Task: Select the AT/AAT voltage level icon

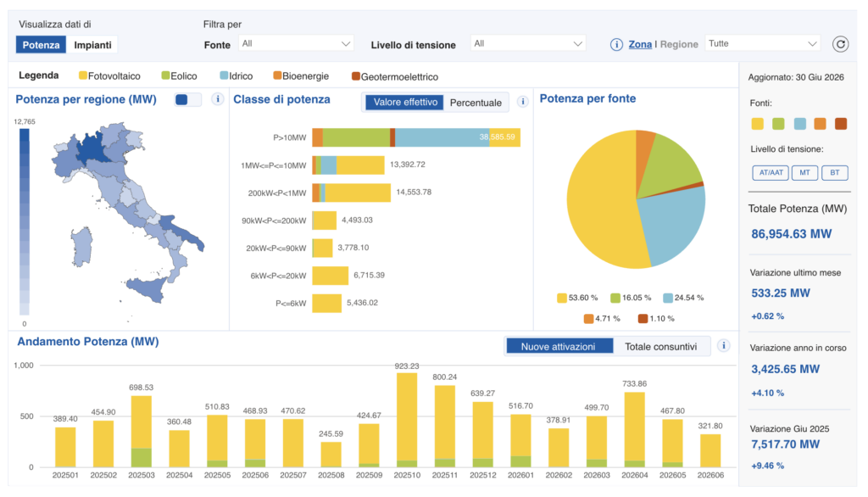Action: 770,173
